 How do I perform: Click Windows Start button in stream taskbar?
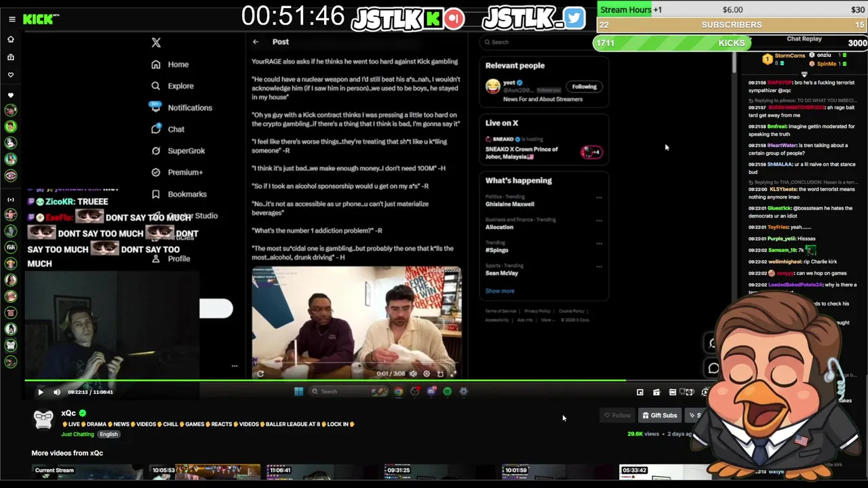[298, 391]
